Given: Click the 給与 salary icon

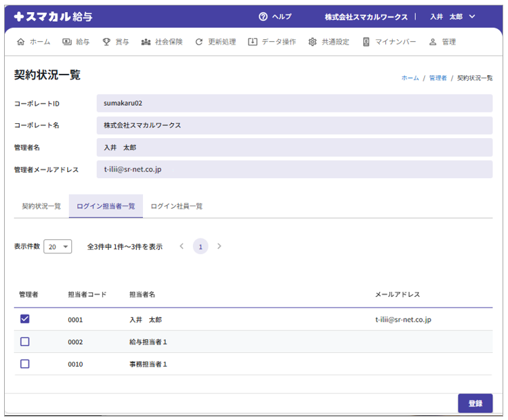Looking at the screenshot, I should (67, 42).
